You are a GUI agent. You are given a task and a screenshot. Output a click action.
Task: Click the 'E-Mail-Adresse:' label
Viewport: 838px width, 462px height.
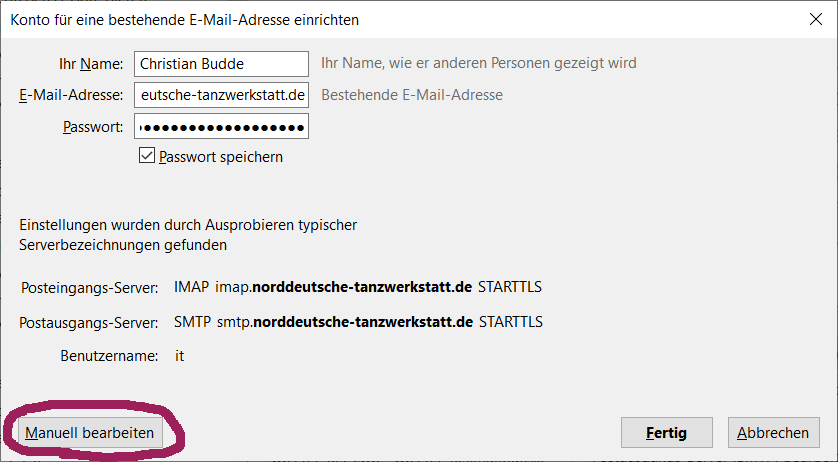pos(71,95)
